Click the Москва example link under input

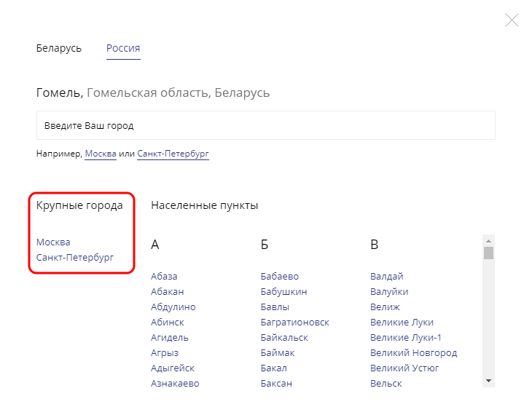(101, 154)
